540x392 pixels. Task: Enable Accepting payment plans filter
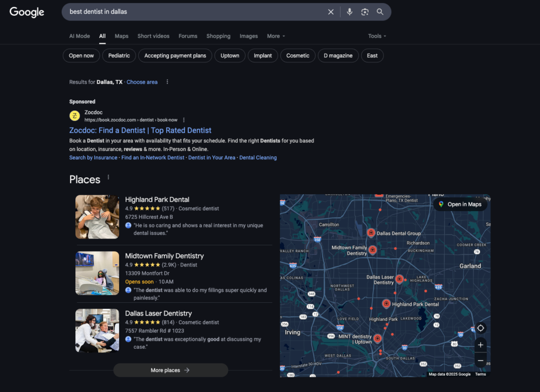175,55
